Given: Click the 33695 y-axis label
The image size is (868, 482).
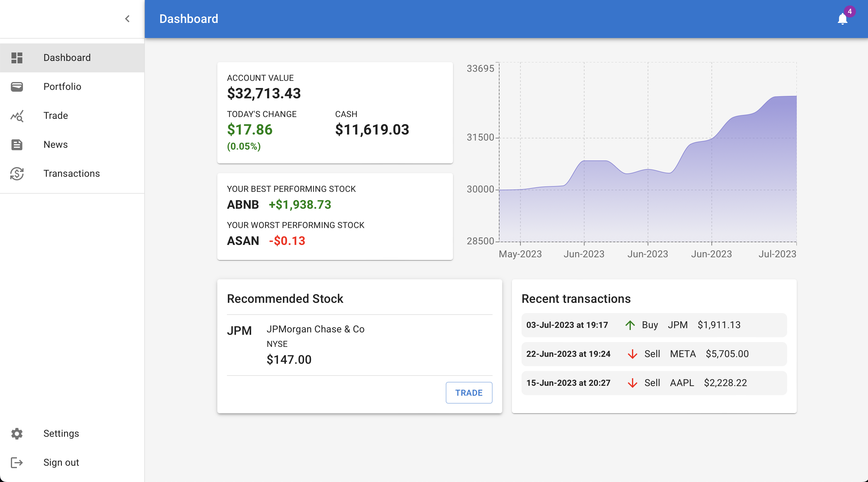Looking at the screenshot, I should (480, 69).
